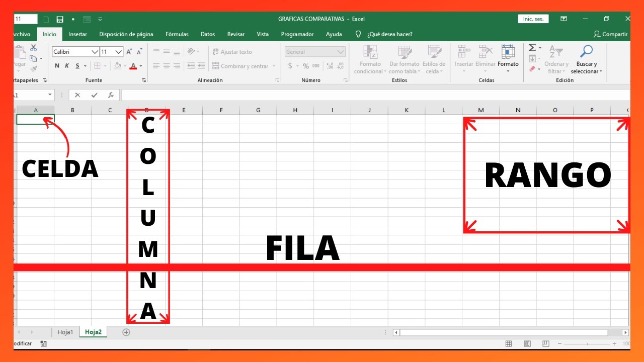Viewport: 644px width, 362px height.
Task: Click the Inic. ses. sign-in button
Action: point(533,19)
